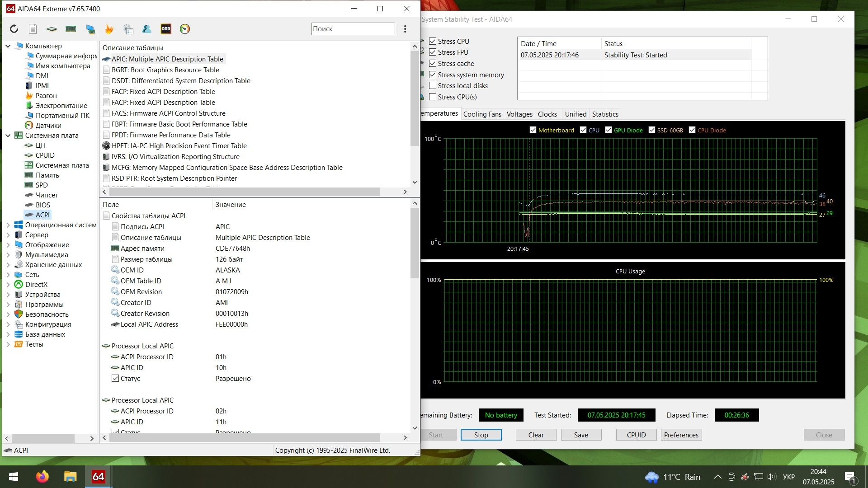Enable the Stress local disks checkbox
Viewport: 868px width, 488px height.
pyautogui.click(x=433, y=85)
